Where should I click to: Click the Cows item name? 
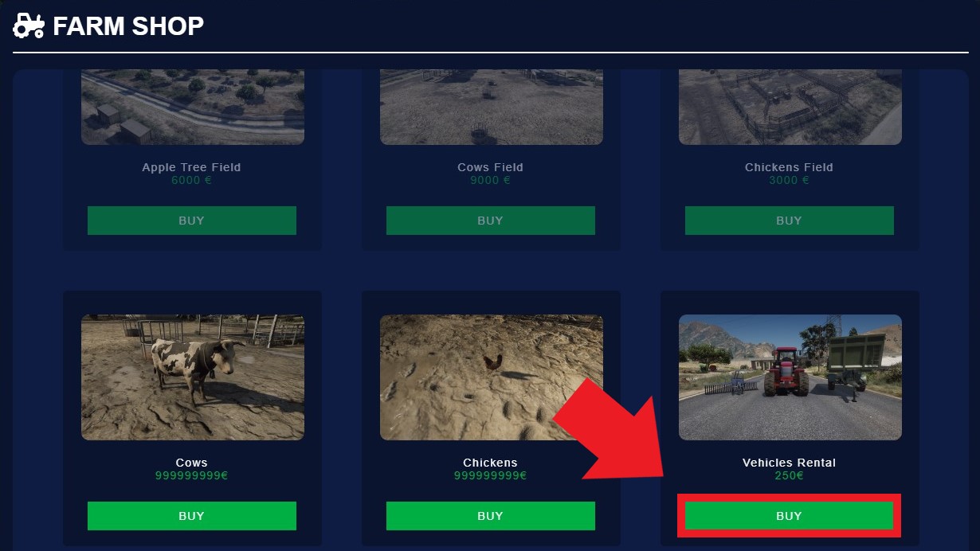tap(192, 463)
